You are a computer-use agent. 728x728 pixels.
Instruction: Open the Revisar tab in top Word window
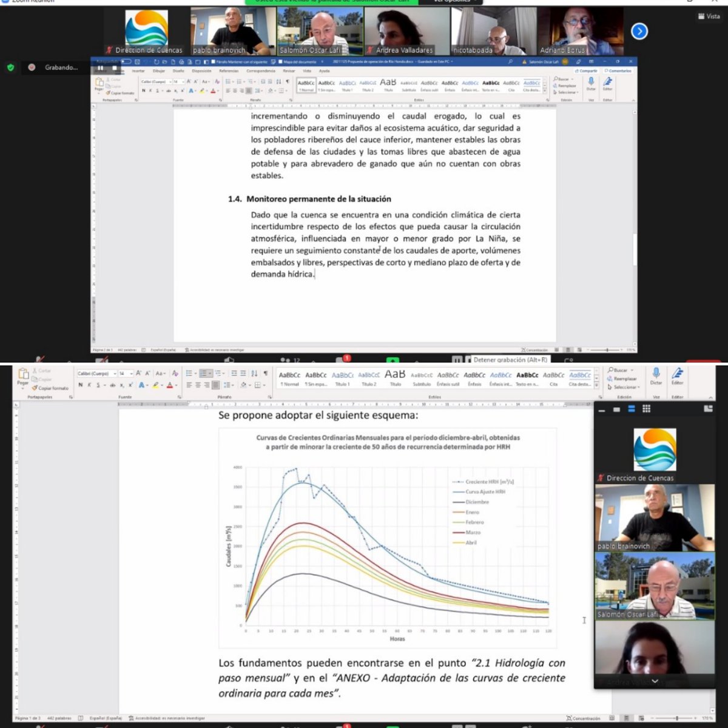pos(289,71)
